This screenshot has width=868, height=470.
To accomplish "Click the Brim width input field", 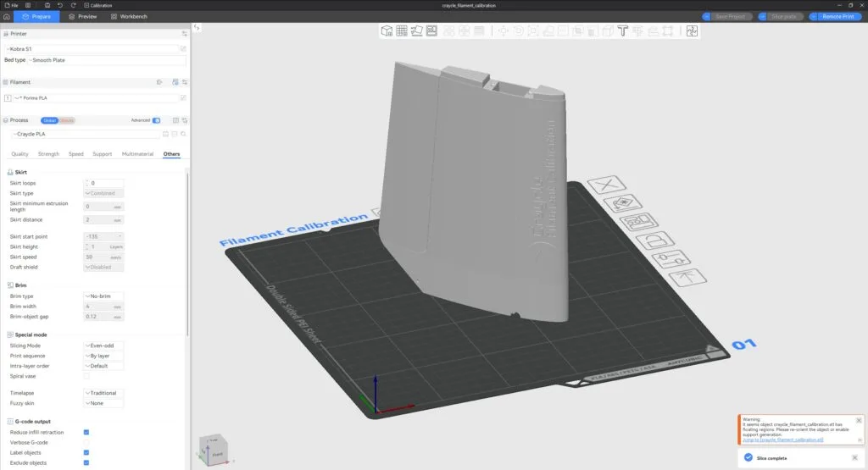I will point(97,307).
